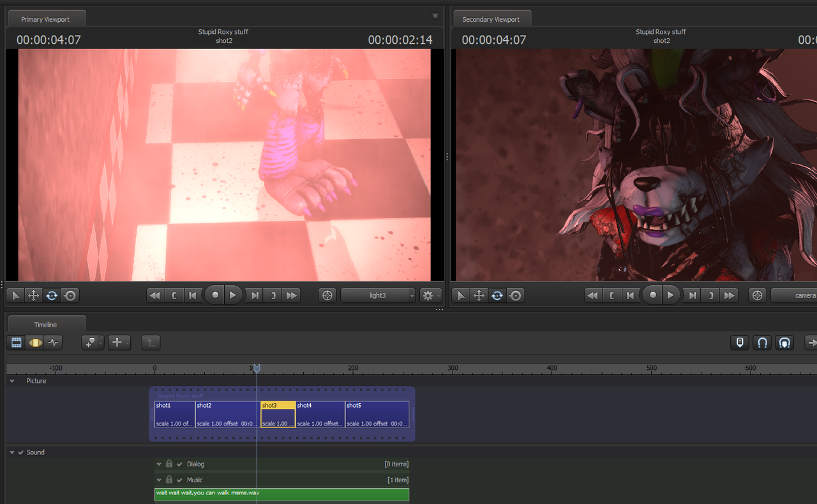Collapse the Picture track
The height and width of the screenshot is (504, 817).
tap(12, 381)
